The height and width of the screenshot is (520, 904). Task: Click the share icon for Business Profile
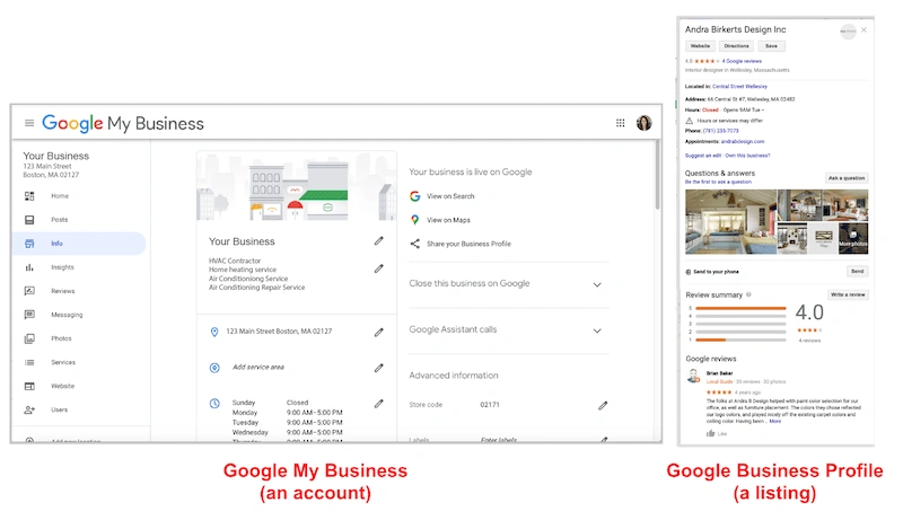coord(415,244)
